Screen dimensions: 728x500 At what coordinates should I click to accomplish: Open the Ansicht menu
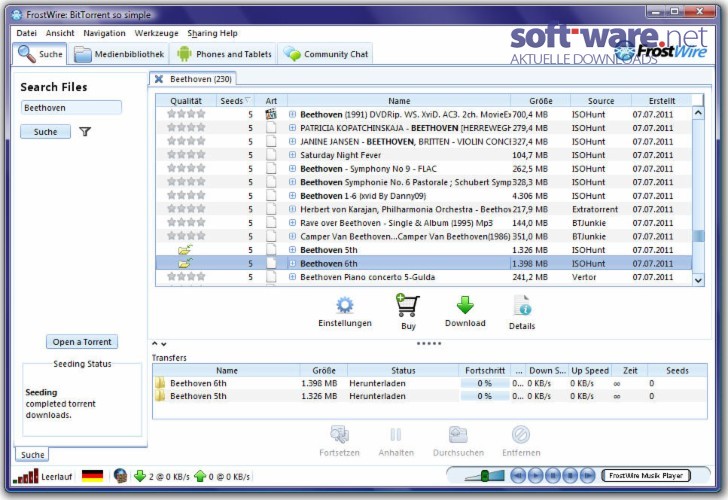coord(60,33)
